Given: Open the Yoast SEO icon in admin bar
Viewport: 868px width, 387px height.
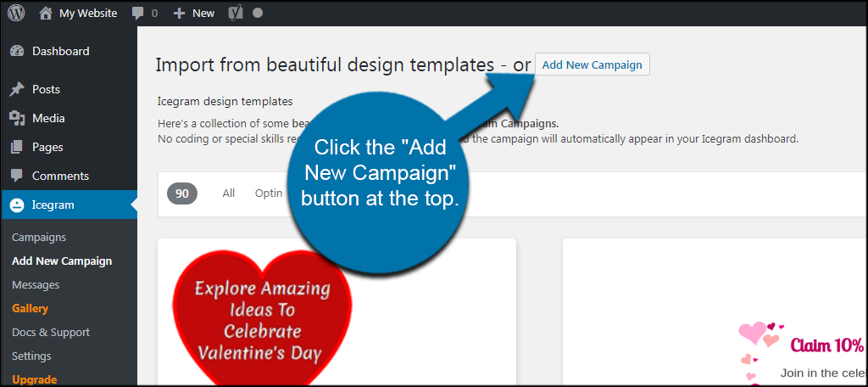Looking at the screenshot, I should click(x=236, y=14).
